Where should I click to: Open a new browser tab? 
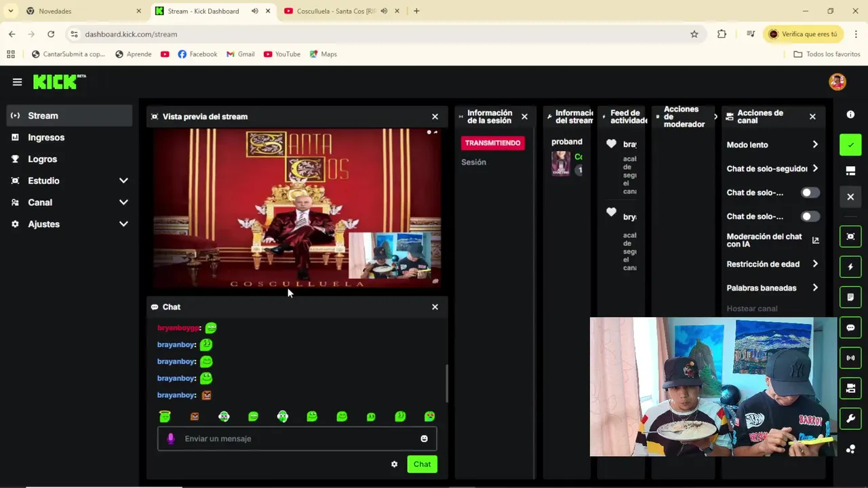click(416, 11)
